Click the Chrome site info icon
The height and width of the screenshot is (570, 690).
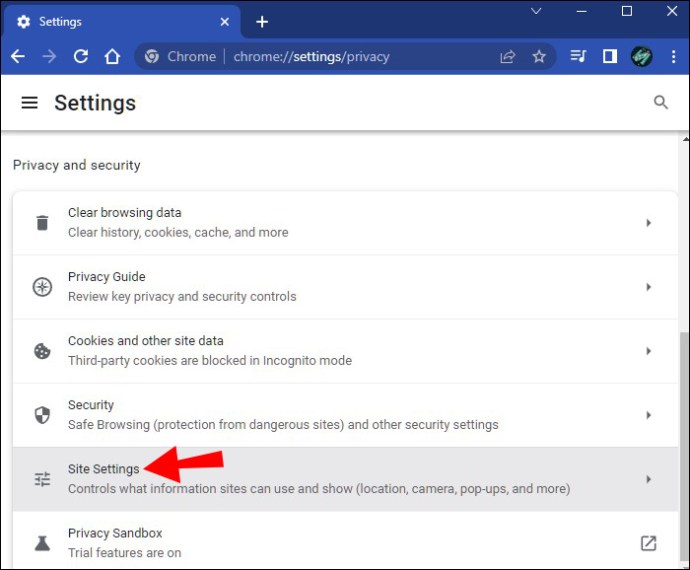(x=152, y=56)
